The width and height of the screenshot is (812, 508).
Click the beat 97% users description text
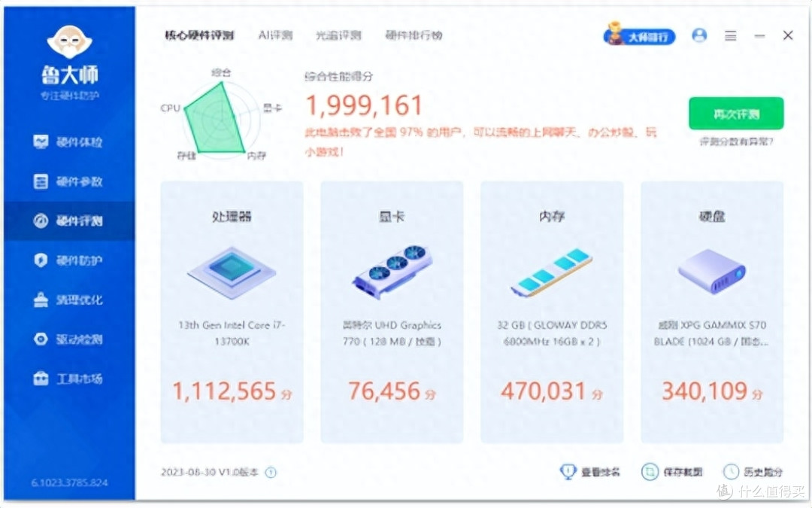click(480, 141)
